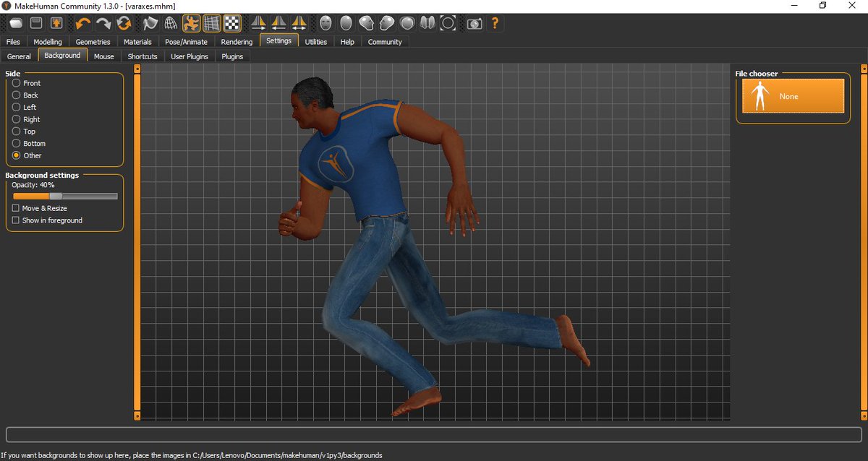Screen dimensions: 868x461
Task: Click the save document toolbar icon
Action: pyautogui.click(x=35, y=22)
